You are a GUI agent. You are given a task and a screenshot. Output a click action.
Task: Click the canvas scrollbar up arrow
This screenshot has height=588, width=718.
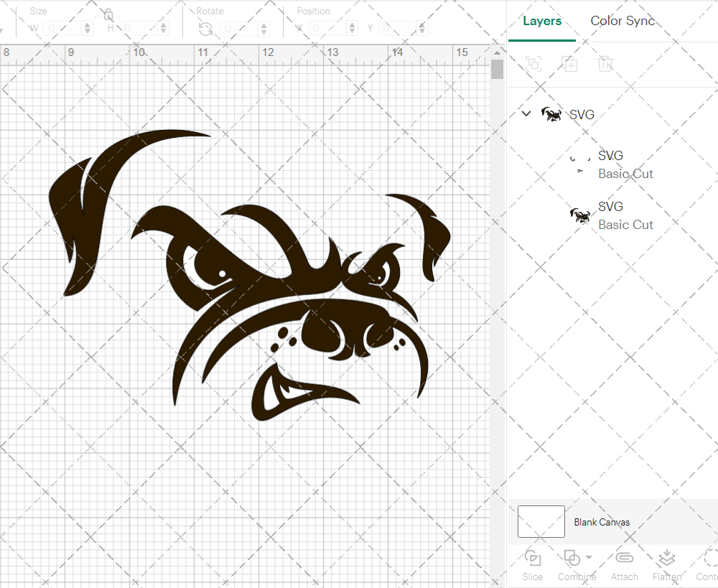(498, 52)
